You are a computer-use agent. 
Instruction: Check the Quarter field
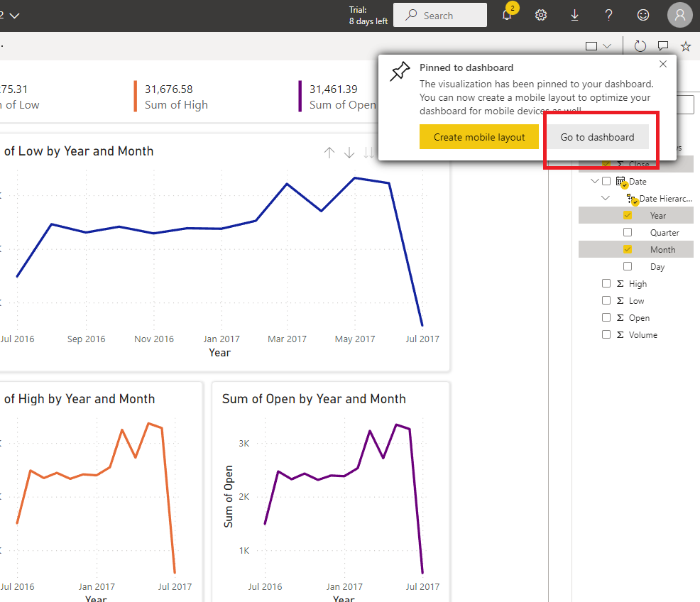pyautogui.click(x=628, y=232)
